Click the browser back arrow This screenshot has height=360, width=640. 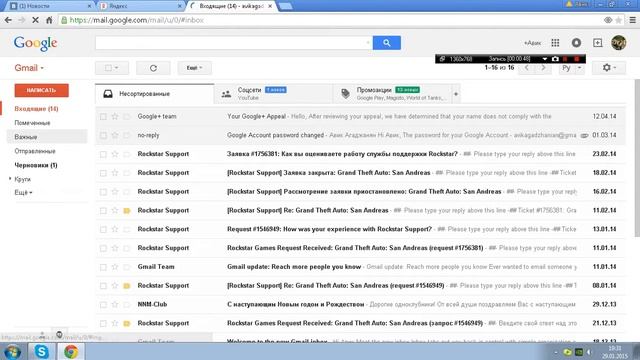[8, 20]
